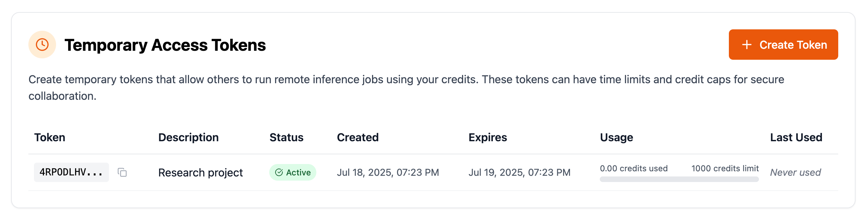This screenshot has width=868, height=221.
Task: Copy the 4RPODLHV token with copy icon
Action: click(122, 172)
